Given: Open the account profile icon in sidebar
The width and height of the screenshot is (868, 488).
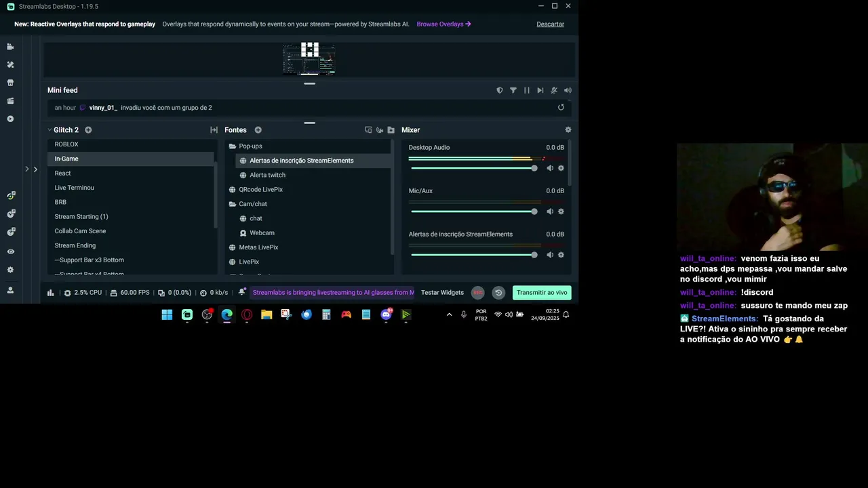Looking at the screenshot, I should click(10, 290).
